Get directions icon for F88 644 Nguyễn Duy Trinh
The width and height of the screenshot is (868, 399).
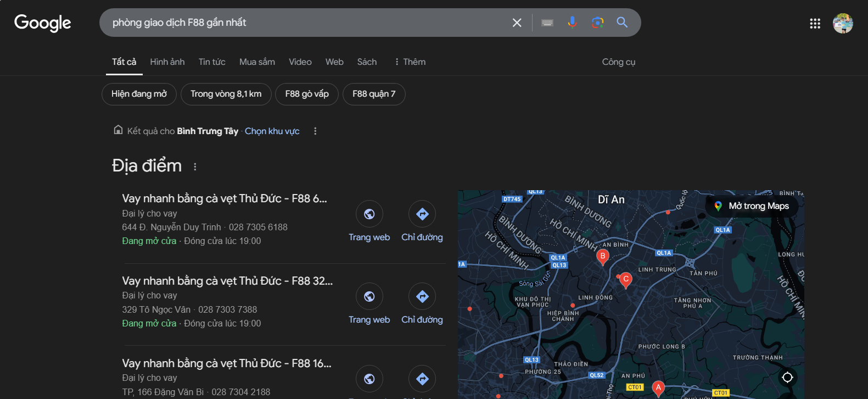point(422,214)
